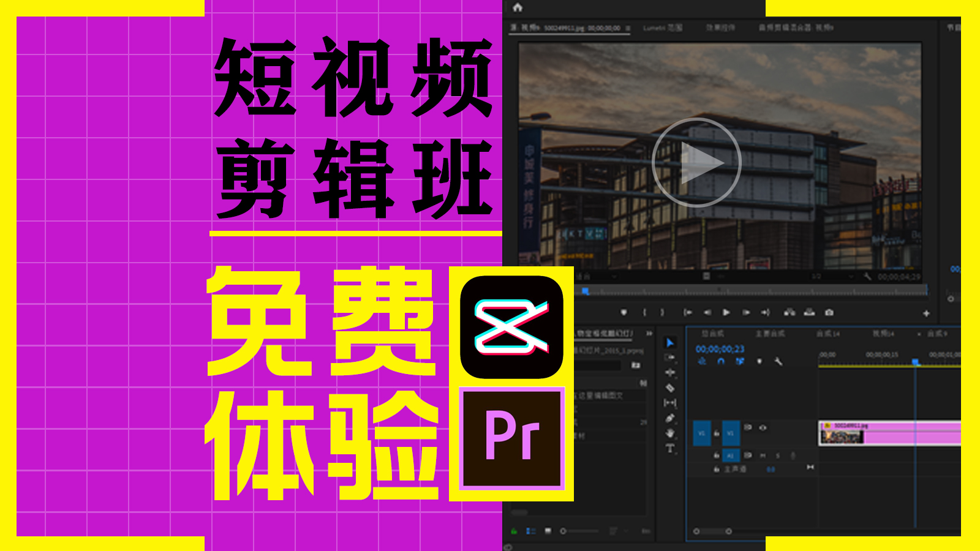Screen dimensions: 980x551
Task: Toggle V1 sync lock icon
Action: click(748, 427)
